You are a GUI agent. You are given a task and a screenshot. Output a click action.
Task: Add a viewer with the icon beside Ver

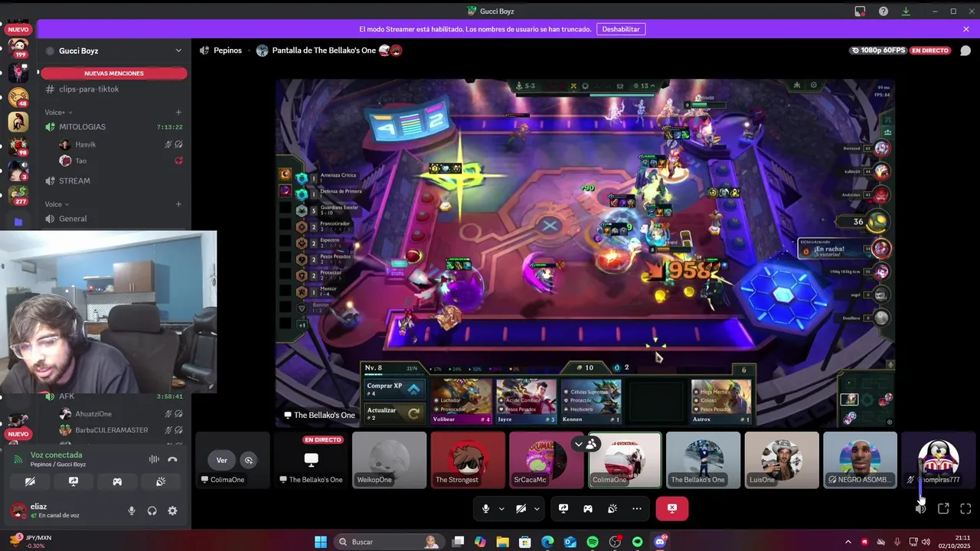tap(249, 460)
